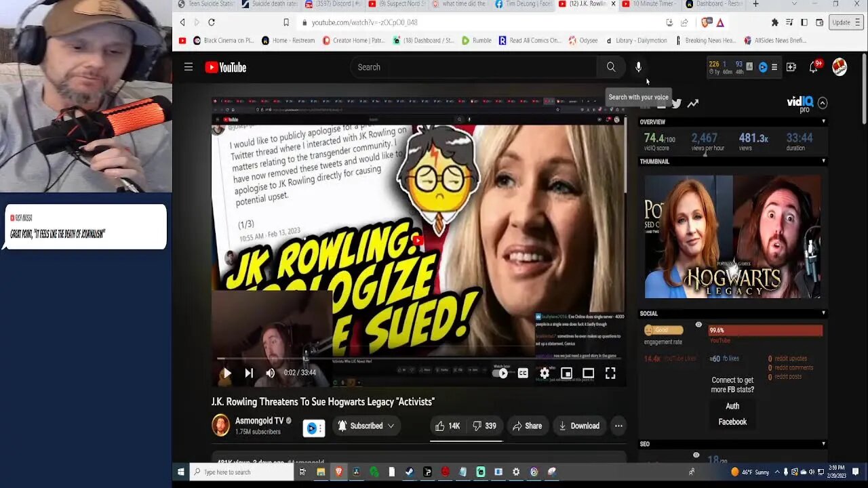Open more actions ellipsis next to Download
Screen dimensions: 868x488
tap(618, 426)
